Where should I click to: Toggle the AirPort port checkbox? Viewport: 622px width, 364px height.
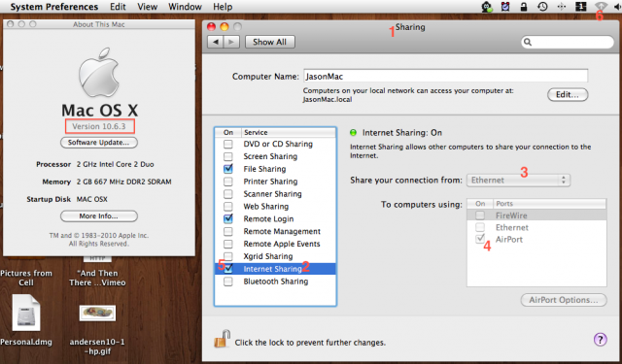pyautogui.click(x=480, y=239)
